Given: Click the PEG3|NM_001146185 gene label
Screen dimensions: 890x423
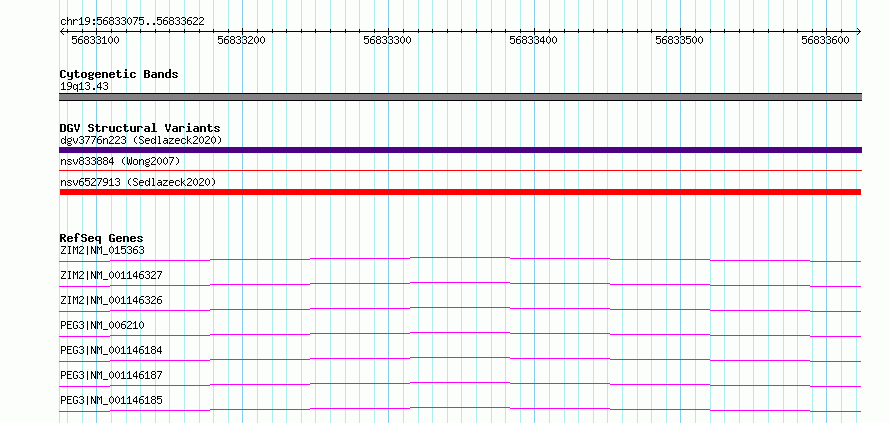Looking at the screenshot, I should pos(111,400).
